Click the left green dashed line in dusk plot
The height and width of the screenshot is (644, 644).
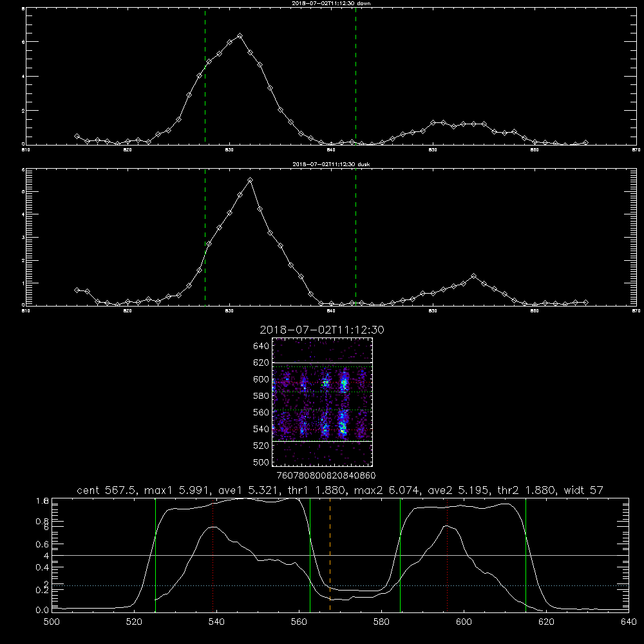coord(205,237)
